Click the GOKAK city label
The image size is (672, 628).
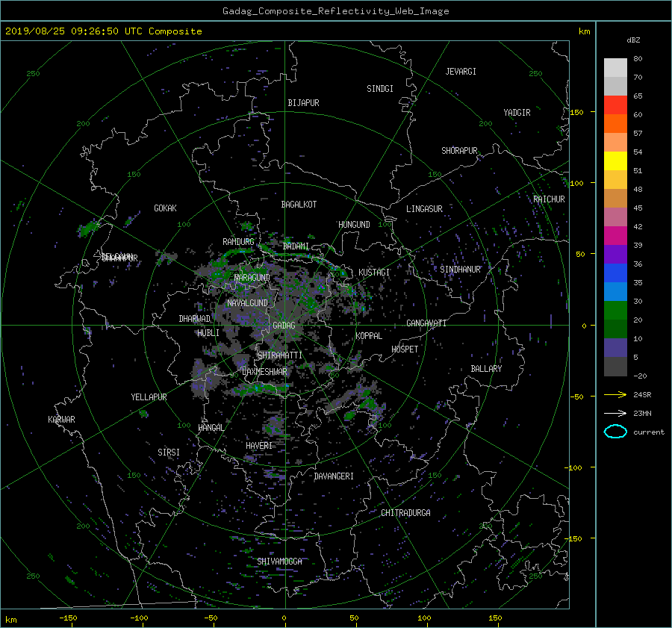tap(165, 208)
